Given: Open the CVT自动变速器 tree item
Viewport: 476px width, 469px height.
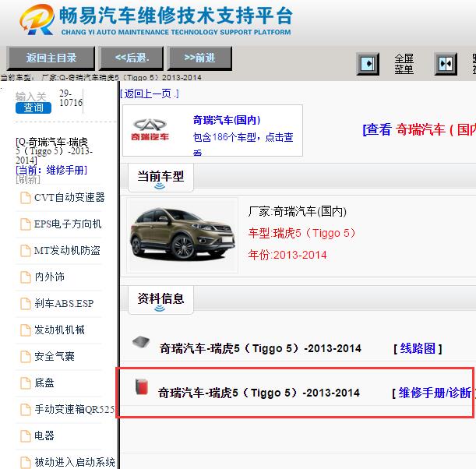Looking at the screenshot, I should tap(69, 197).
